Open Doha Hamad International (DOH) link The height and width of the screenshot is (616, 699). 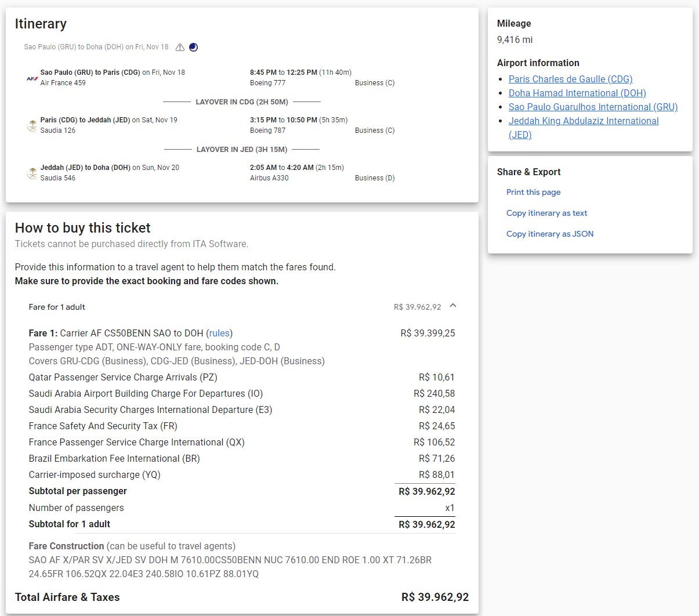[577, 93]
